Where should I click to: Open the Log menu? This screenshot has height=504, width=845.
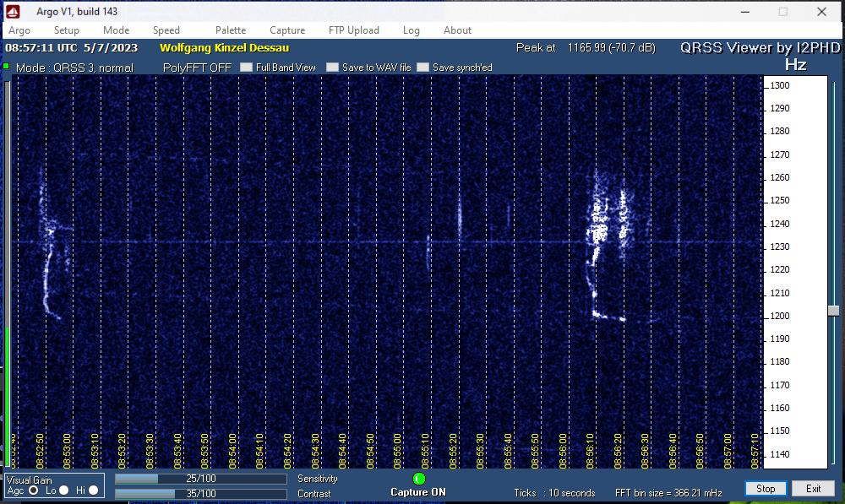coord(412,30)
